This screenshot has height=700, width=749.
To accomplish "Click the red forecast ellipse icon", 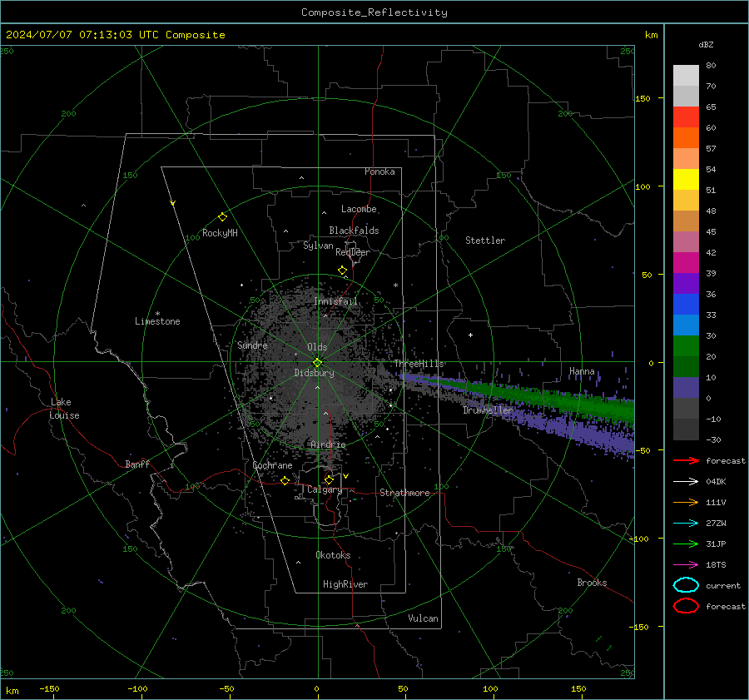I will tap(686, 606).
